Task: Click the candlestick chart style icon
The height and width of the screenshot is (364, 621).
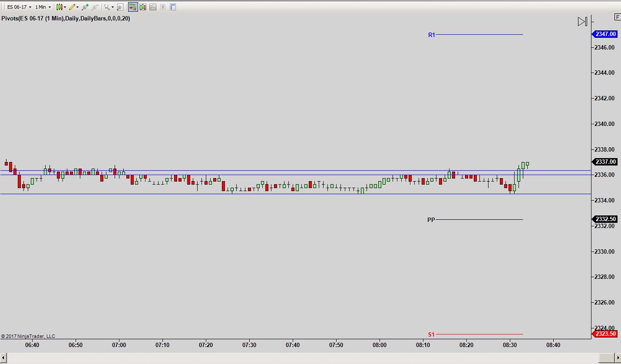Action: tap(59, 7)
